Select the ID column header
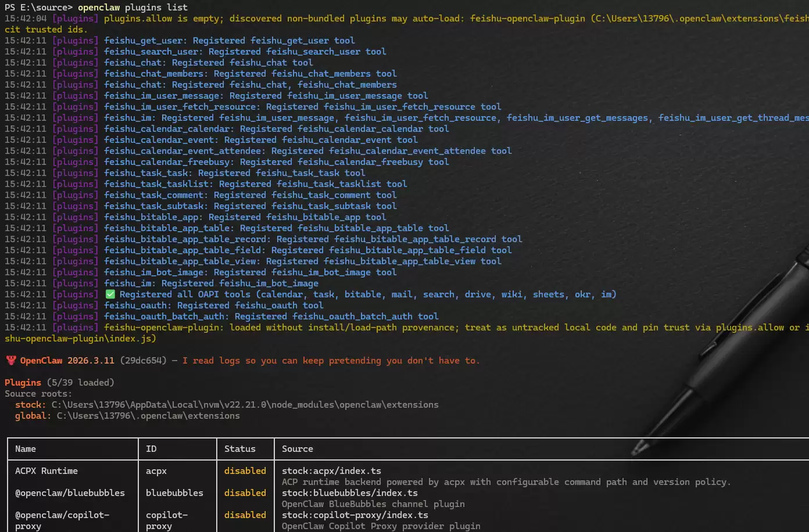The image size is (809, 532). pos(151,449)
